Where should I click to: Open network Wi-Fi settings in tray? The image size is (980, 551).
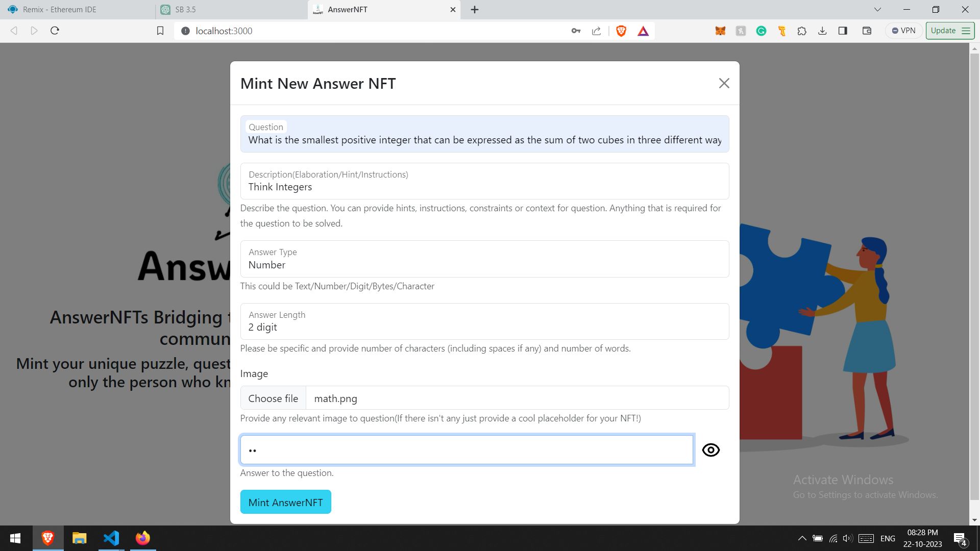(833, 538)
